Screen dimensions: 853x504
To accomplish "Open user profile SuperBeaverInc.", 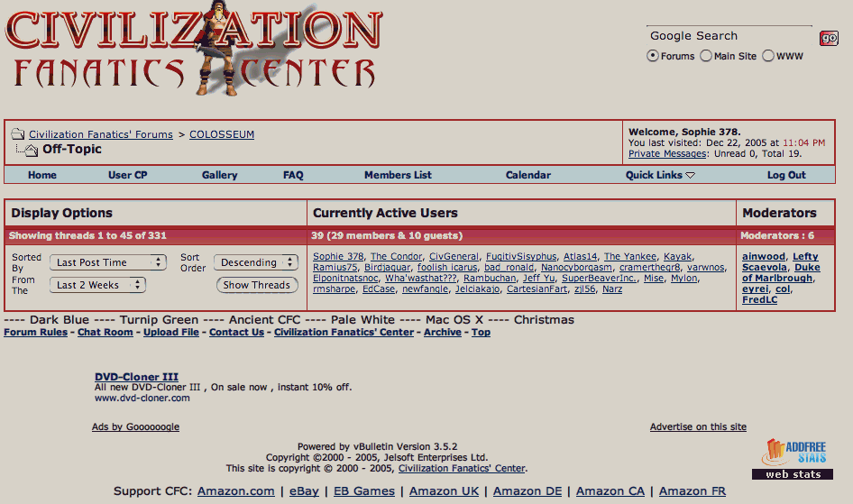I will [x=600, y=279].
